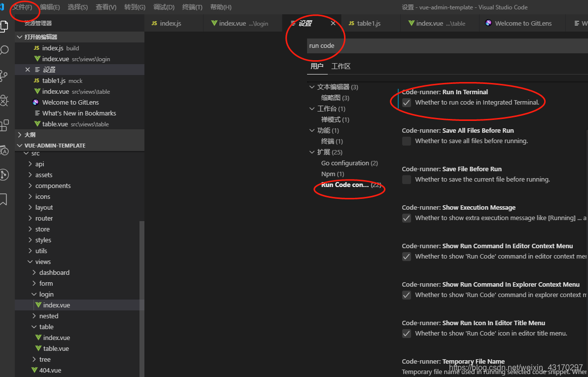Collapse the 扩展 settings group

311,152
